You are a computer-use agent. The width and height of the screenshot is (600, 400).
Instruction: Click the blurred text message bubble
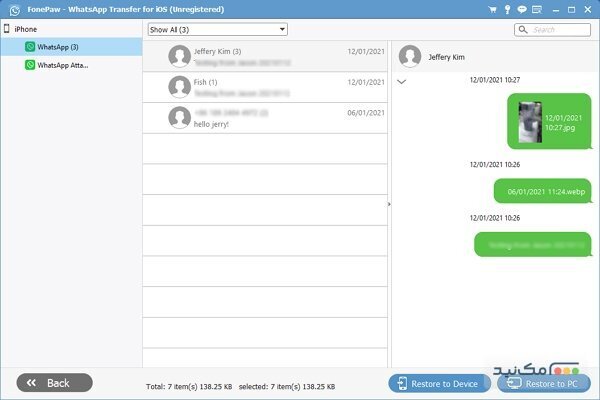point(533,245)
